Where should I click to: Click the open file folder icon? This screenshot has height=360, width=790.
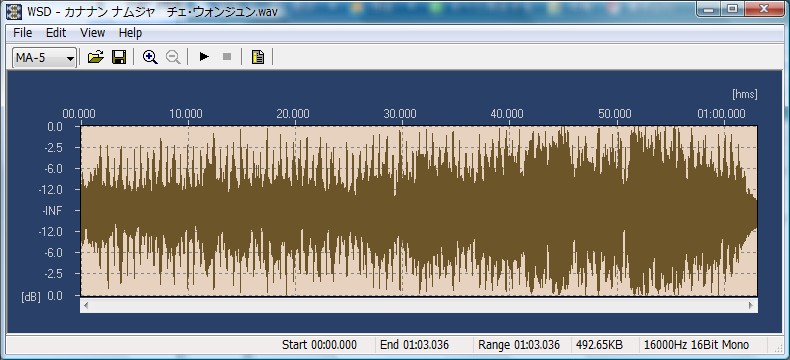coord(96,57)
